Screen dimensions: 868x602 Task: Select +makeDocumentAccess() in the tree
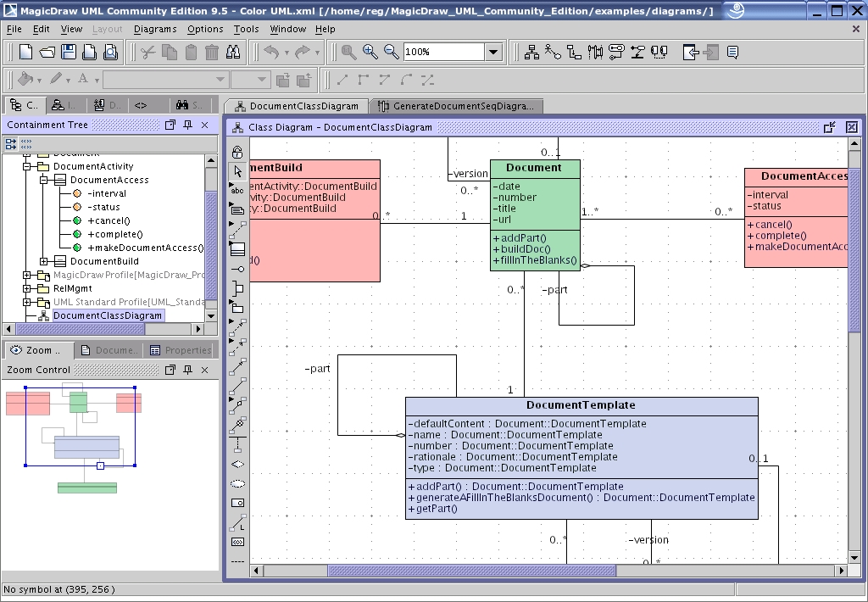(x=145, y=248)
